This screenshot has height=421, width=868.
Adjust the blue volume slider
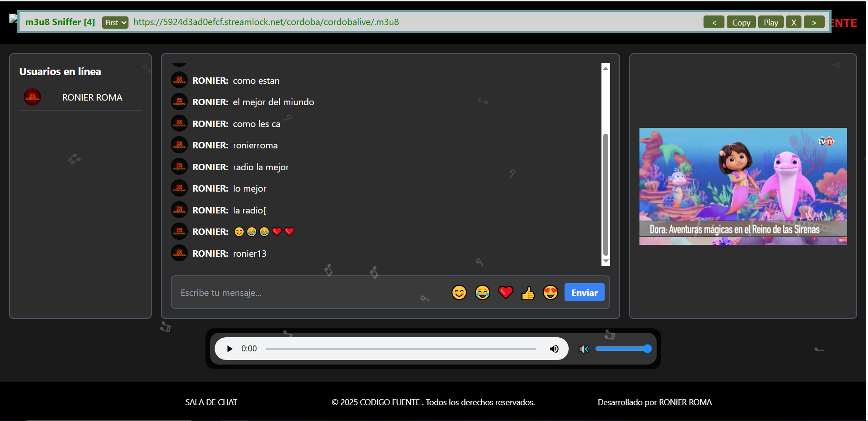[623, 349]
